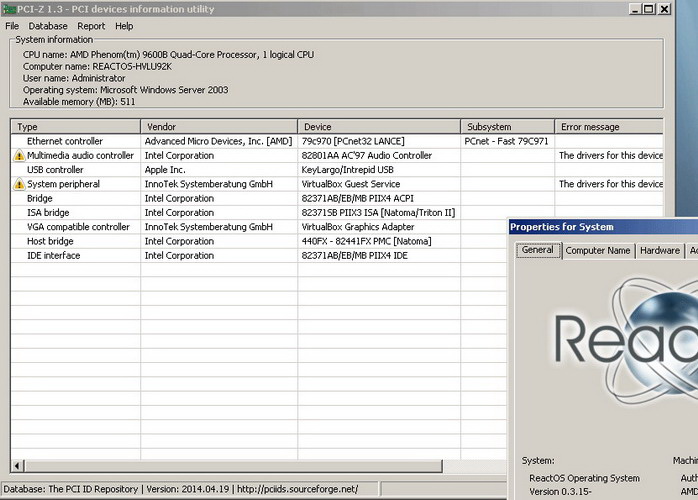Click warning icon beside Multimedia audio controller
The height and width of the screenshot is (500, 698).
(x=19, y=156)
